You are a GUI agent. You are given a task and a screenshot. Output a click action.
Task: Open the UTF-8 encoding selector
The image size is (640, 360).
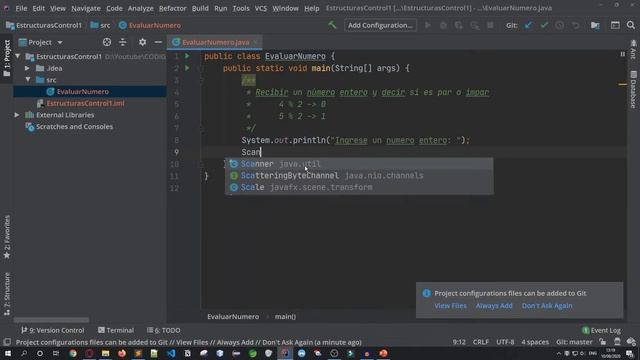point(505,342)
